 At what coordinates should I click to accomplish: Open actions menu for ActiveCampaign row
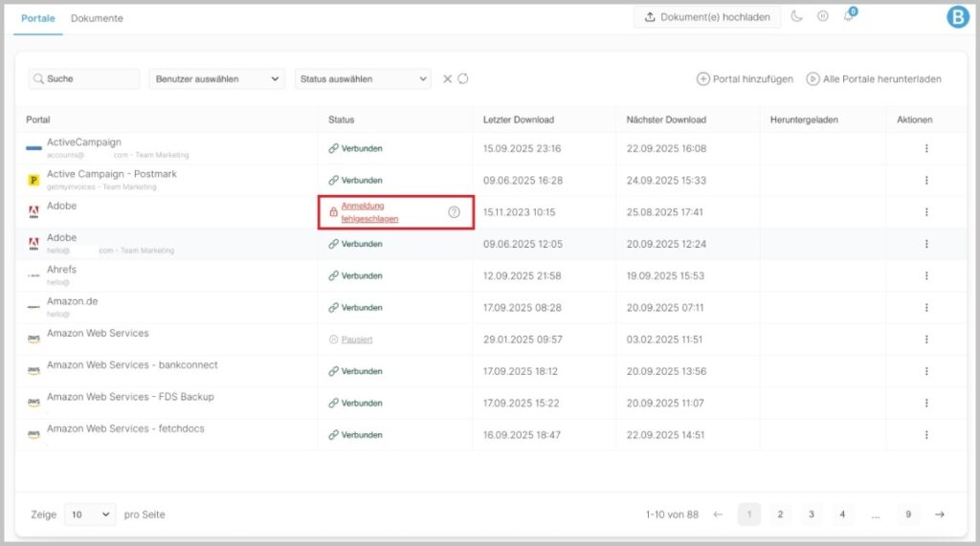[926, 148]
